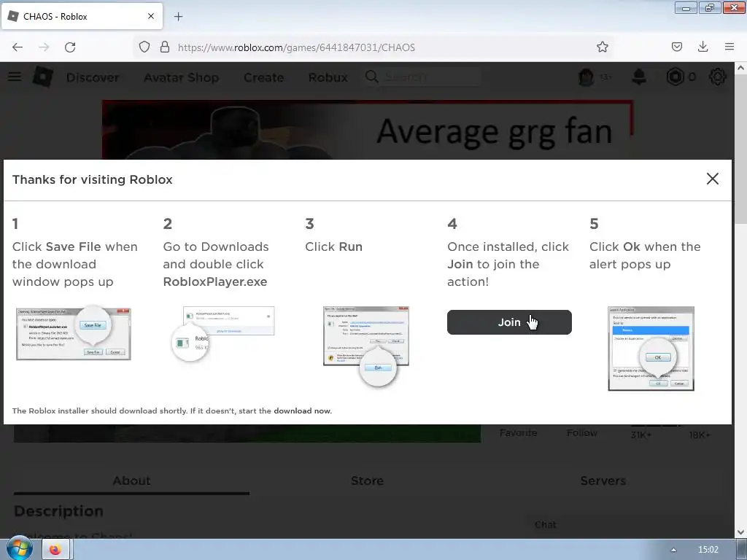Click the Roblox logo icon
This screenshot has height=560, width=747.
[x=43, y=77]
